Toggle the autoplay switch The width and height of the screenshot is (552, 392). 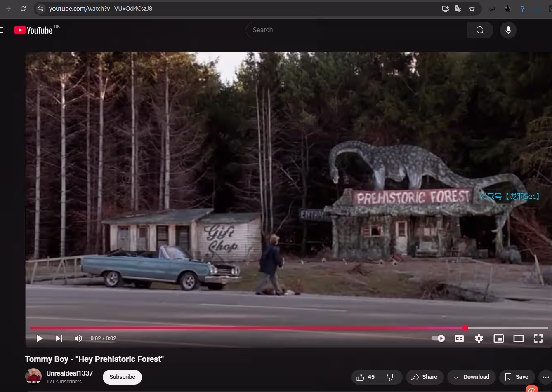(x=438, y=338)
